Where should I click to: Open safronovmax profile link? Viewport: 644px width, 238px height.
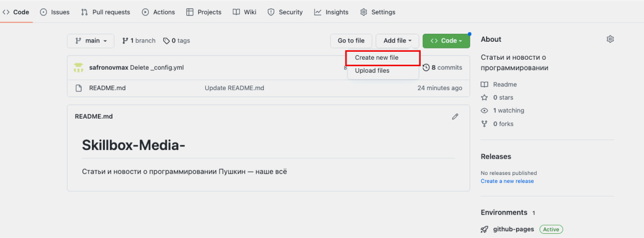109,68
